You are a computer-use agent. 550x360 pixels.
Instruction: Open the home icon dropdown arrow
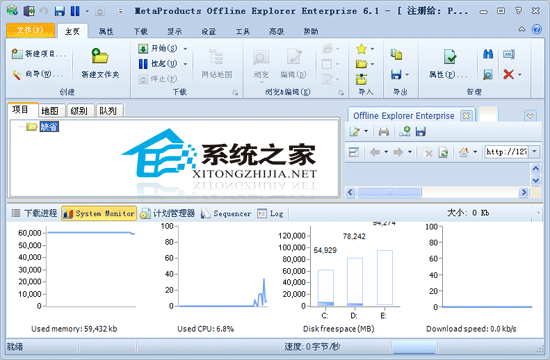[475, 152]
